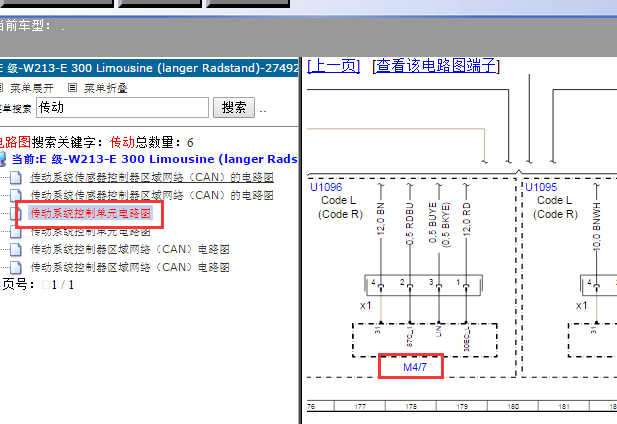Open the last 传动系统控制器区域网络（CAN）电路图 entry
This screenshot has height=424, width=617.
[130, 267]
